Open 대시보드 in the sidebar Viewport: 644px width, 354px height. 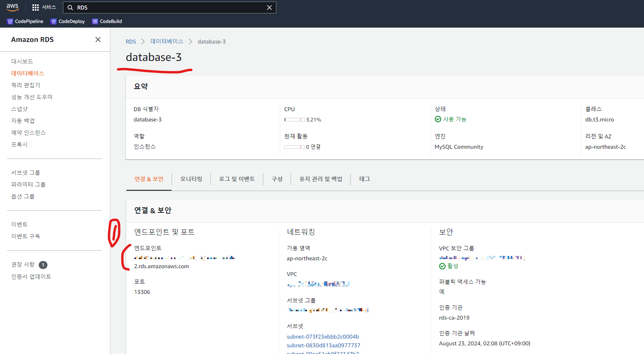(22, 61)
